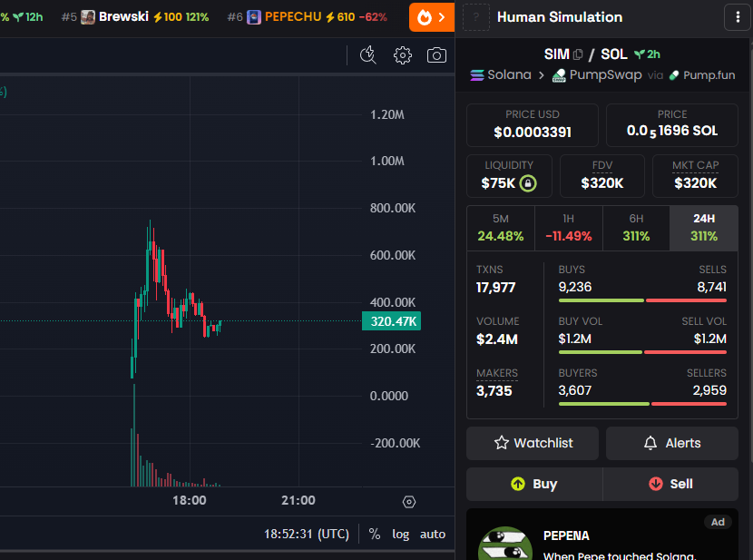This screenshot has width=753, height=560.
Task: Click the VOLUME $2.4M value
Action: point(497,339)
